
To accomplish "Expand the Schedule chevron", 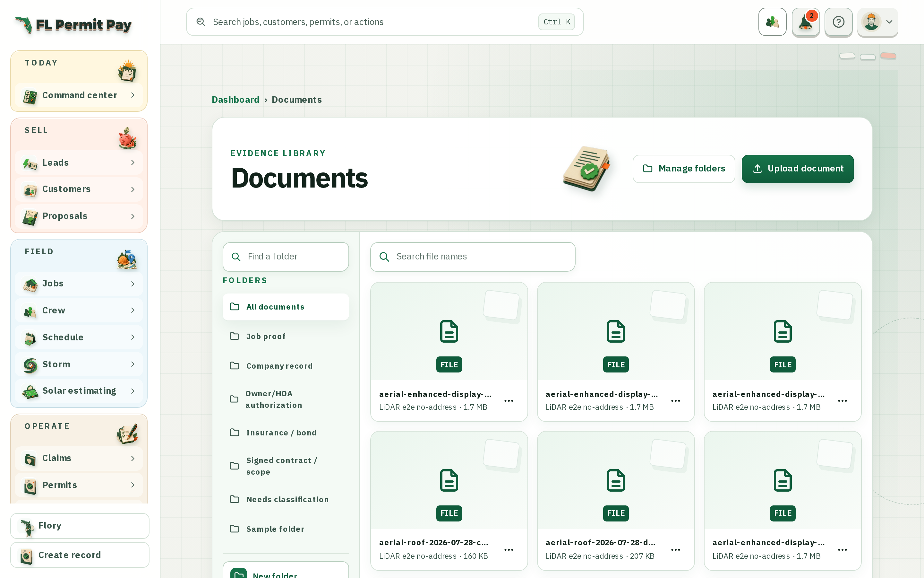I will coord(133,337).
